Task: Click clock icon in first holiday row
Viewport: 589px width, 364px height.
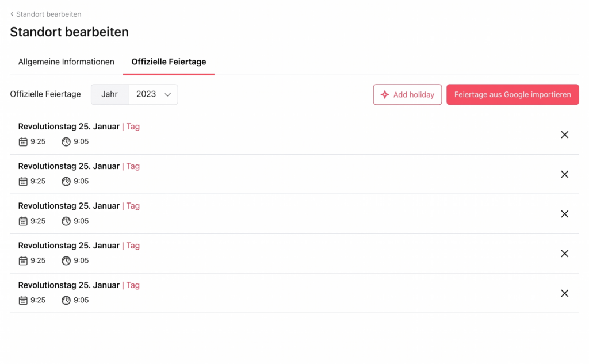Action: [x=66, y=141]
